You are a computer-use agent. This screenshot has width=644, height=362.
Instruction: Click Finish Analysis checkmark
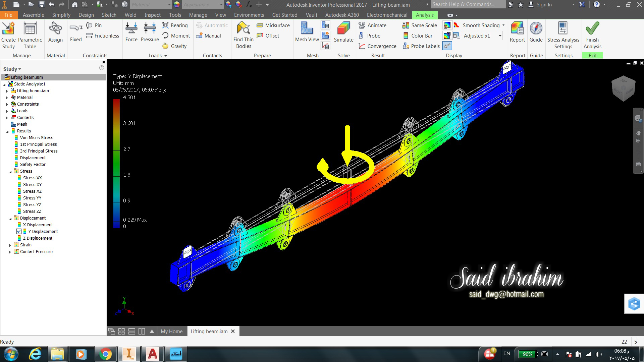tap(592, 29)
